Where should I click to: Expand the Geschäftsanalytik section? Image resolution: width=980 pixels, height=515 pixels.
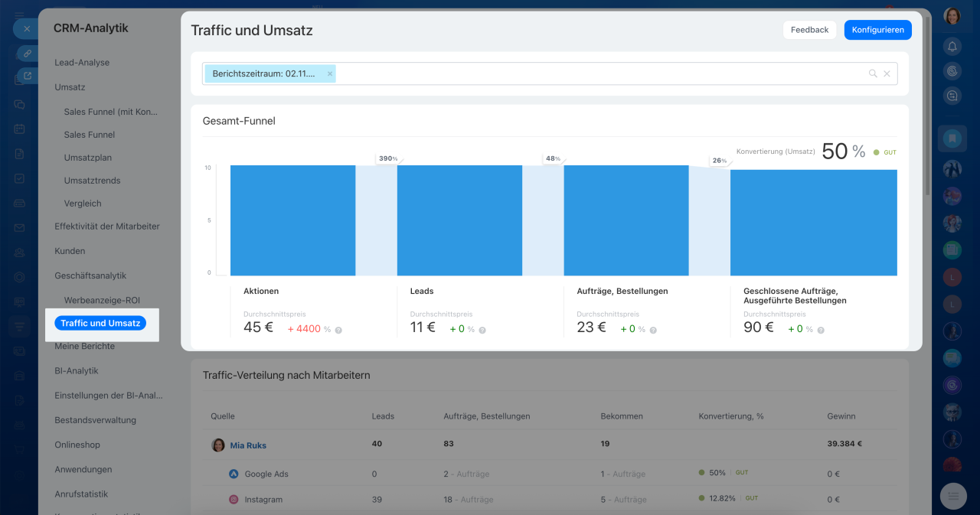(90, 275)
